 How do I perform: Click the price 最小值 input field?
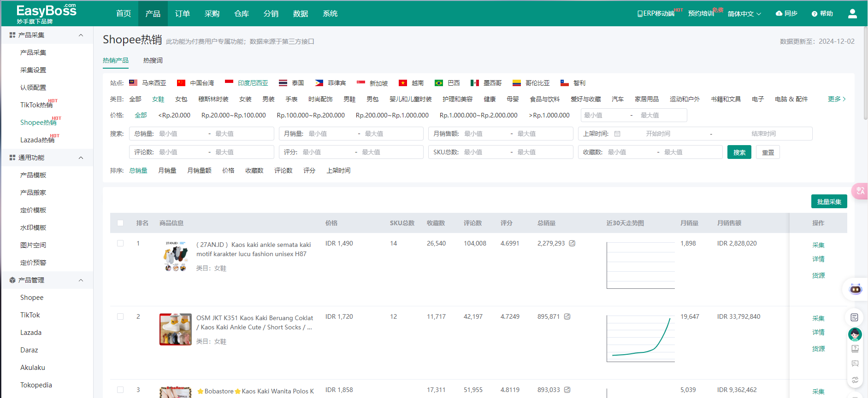click(x=605, y=115)
